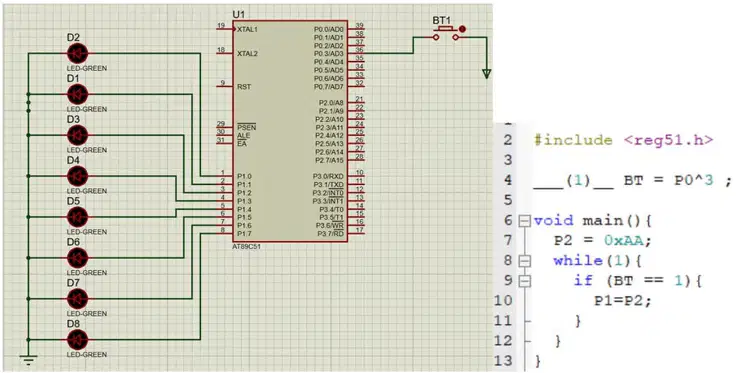The image size is (753, 373).
Task: Click the P0.3/AD3 pin 36
Action: pos(358,53)
